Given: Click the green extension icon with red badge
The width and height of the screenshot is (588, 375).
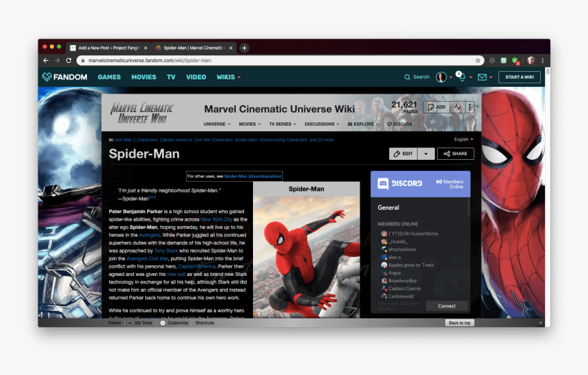Looking at the screenshot, I should click(x=516, y=61).
